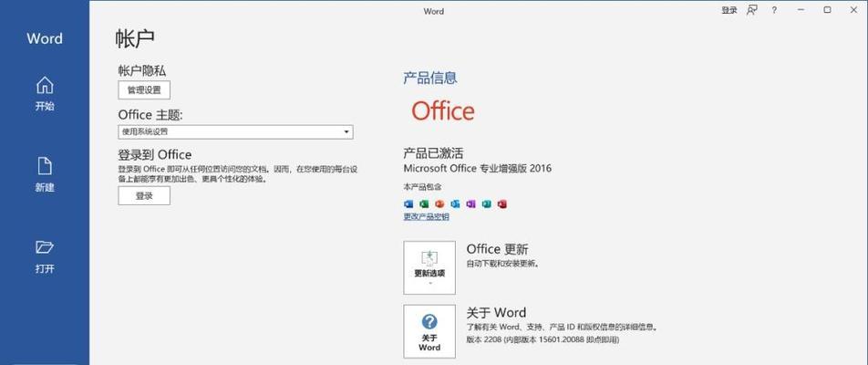
Task: Open the 开始 home page in sidebar
Action: click(45, 94)
